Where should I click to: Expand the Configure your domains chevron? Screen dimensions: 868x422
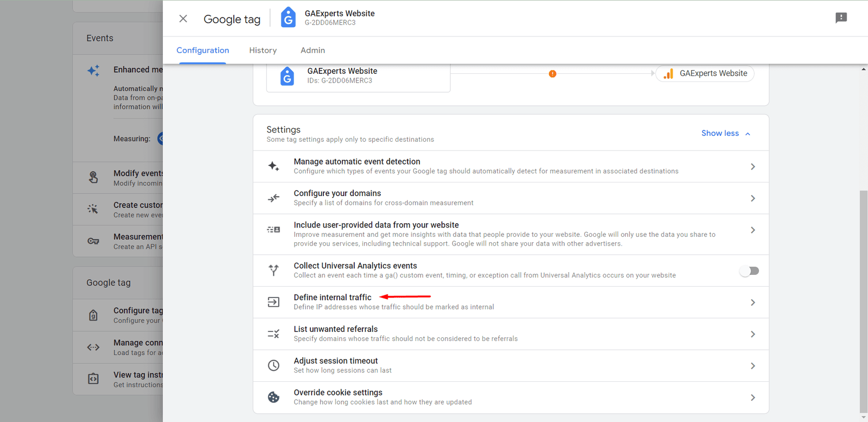click(x=752, y=198)
